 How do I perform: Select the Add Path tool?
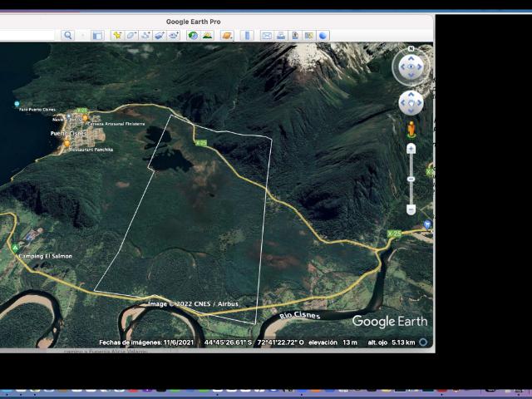(145, 35)
